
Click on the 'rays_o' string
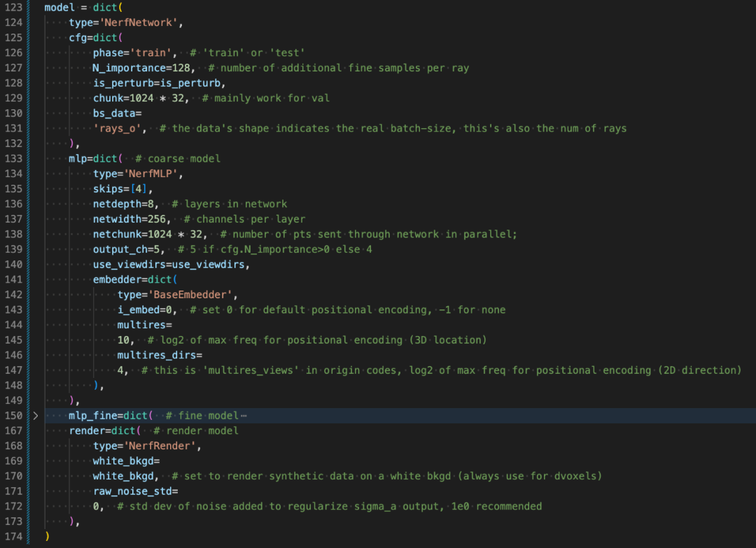pyautogui.click(x=119, y=129)
